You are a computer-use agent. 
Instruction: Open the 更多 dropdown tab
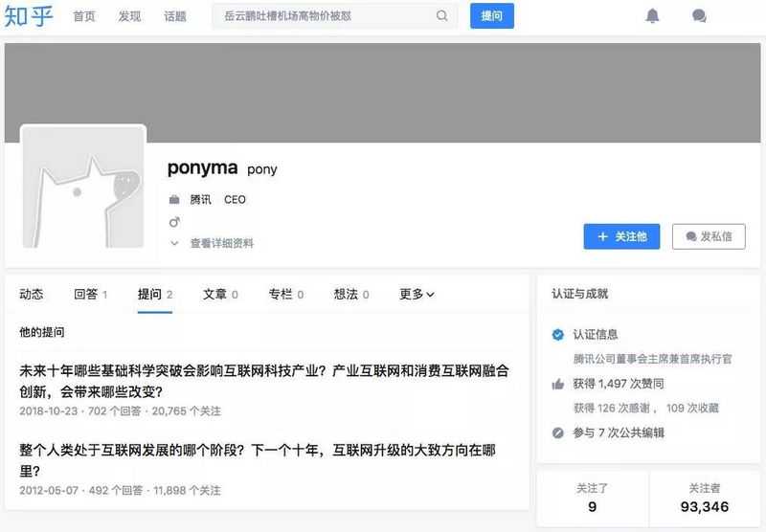pyautogui.click(x=417, y=295)
